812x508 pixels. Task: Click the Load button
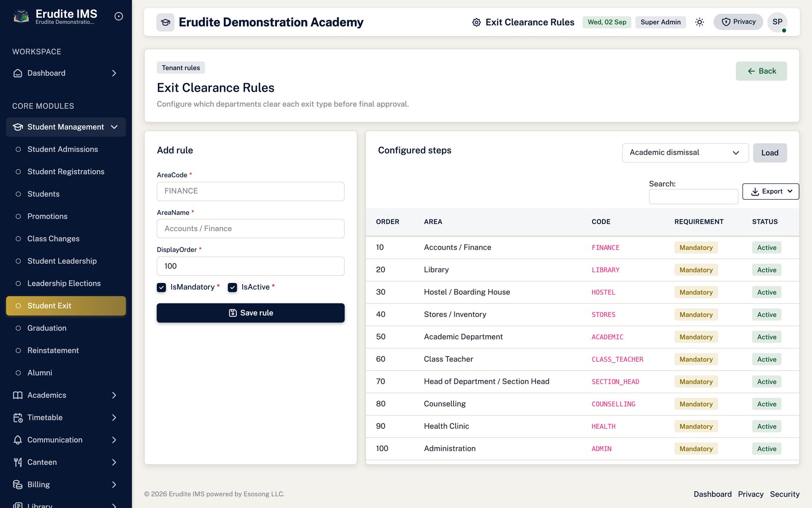pyautogui.click(x=770, y=153)
